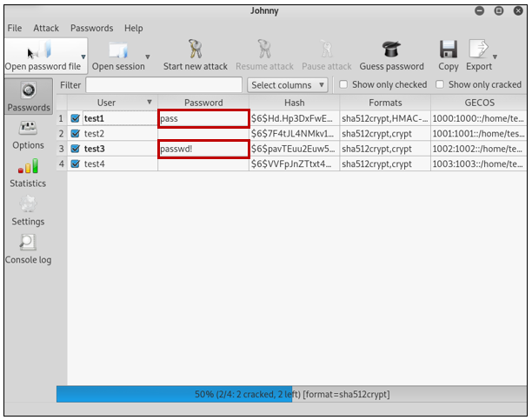Click the Copy floppy disk icon
This screenshot has width=532, height=420.
point(449,49)
